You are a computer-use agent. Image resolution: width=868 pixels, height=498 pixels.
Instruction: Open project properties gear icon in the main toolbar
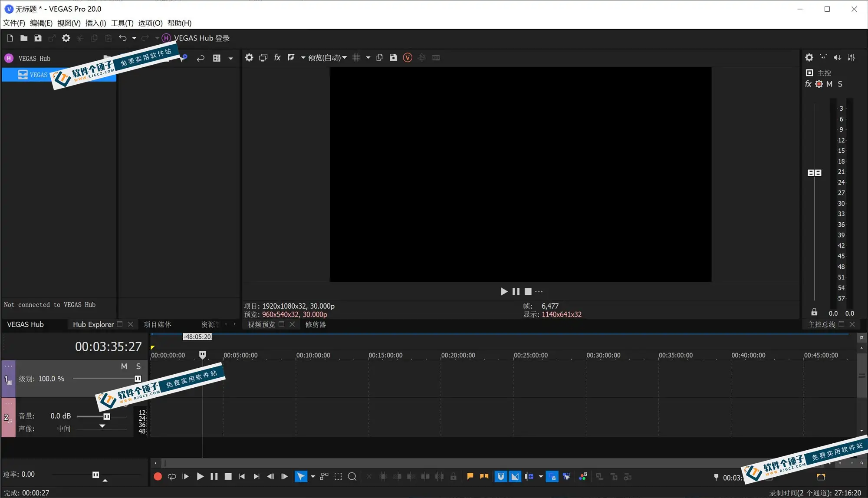coord(66,38)
